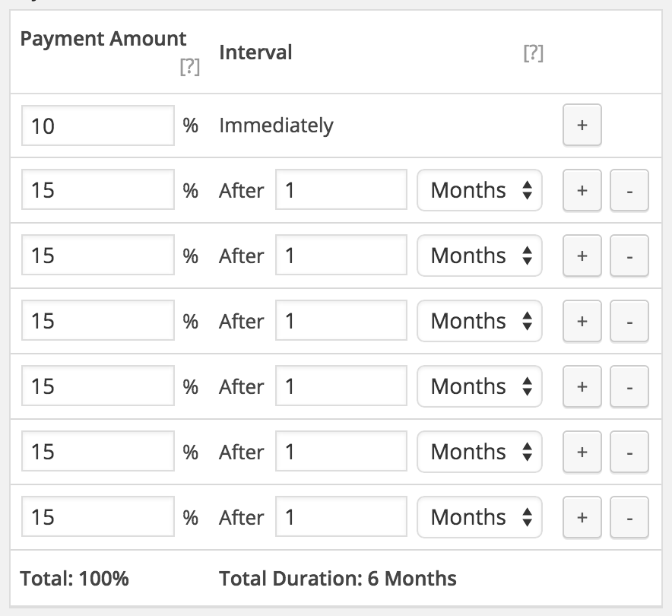
Task: Click the interval number field in the second After row
Action: coord(341,256)
